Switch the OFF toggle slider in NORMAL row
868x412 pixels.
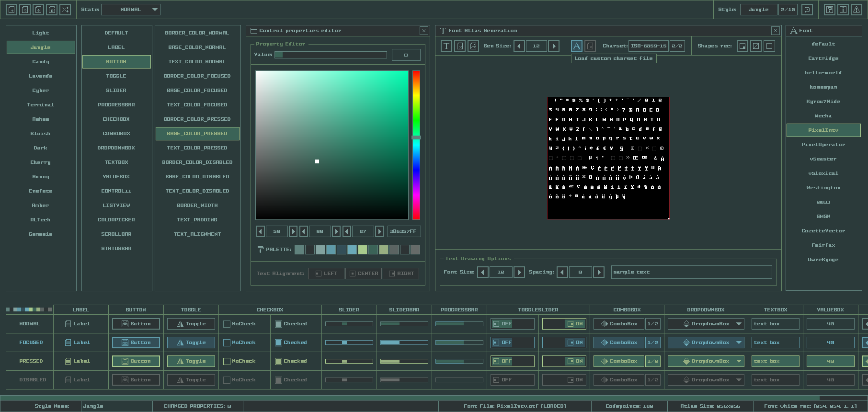pos(512,324)
